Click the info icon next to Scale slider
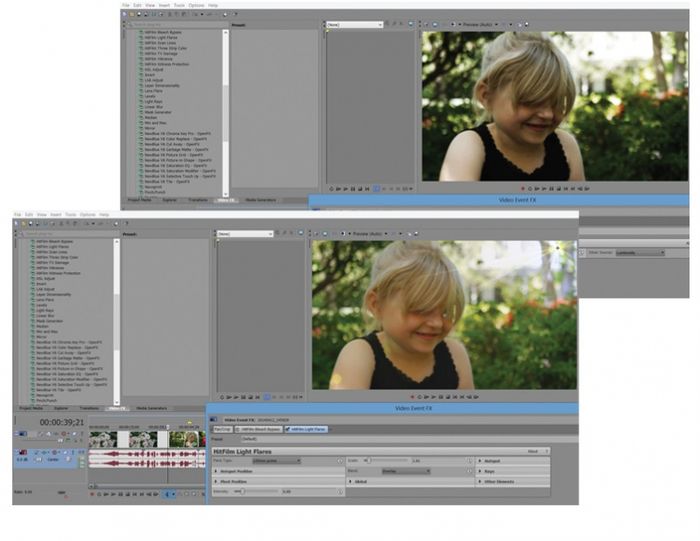Viewport: 700px width, 541px height. point(469,460)
